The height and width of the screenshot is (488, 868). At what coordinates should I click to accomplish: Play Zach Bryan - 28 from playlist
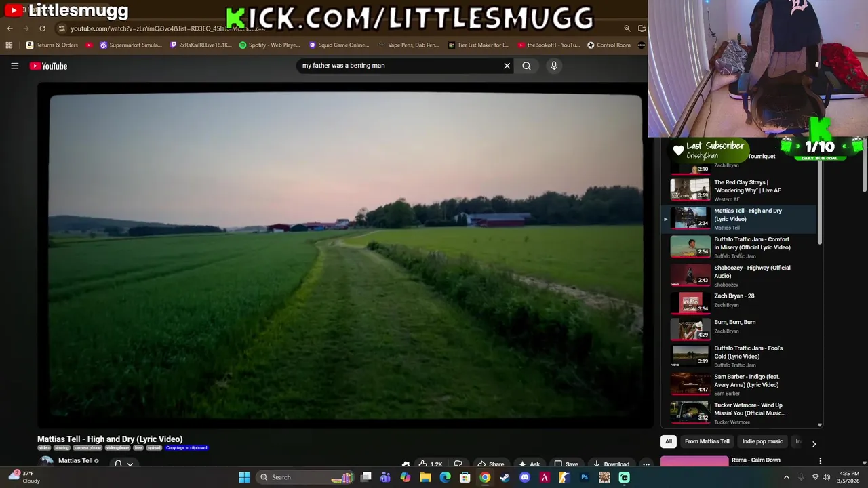[739, 302]
